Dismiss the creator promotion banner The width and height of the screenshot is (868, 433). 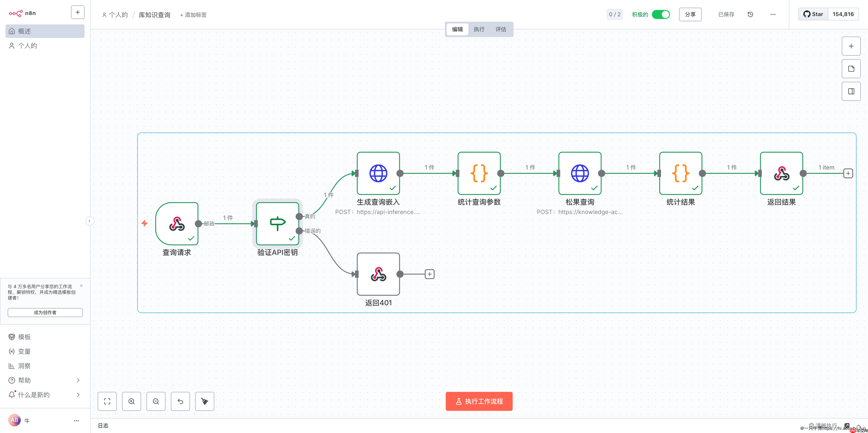tap(81, 285)
